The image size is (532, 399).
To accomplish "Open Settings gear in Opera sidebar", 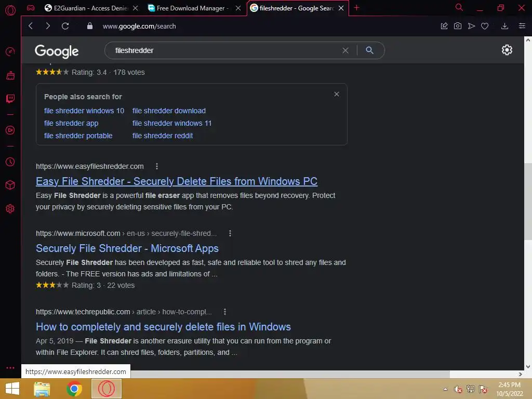I will tap(10, 208).
